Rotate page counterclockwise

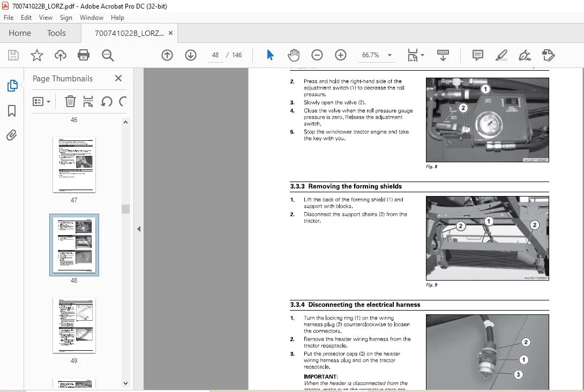107,101
